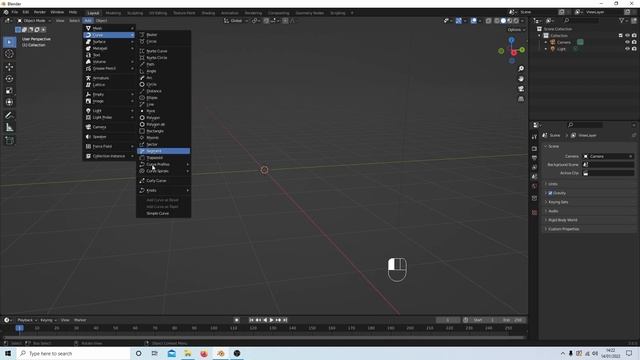Open the Render properties tab
Viewport: 640px width, 360px height.
coord(534,149)
